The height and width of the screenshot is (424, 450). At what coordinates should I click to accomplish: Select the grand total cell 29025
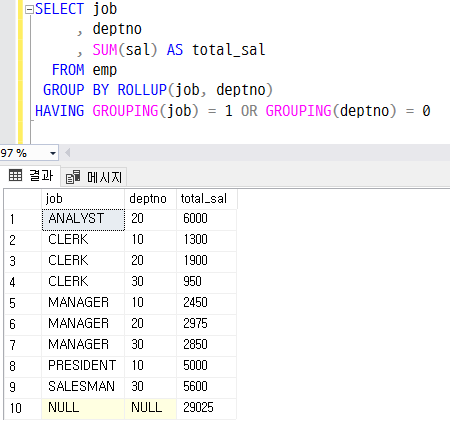coord(206,408)
